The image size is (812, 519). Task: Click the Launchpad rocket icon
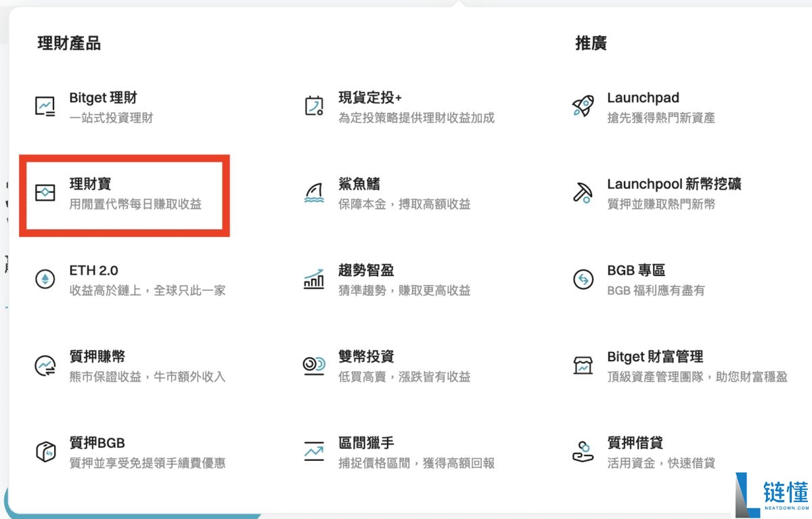coord(583,106)
